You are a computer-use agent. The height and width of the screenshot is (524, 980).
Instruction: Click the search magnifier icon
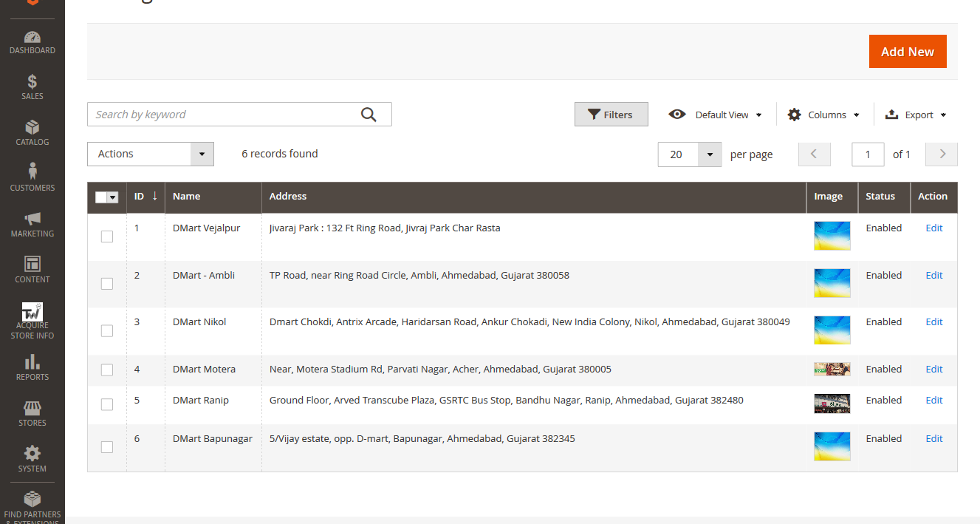pos(369,114)
